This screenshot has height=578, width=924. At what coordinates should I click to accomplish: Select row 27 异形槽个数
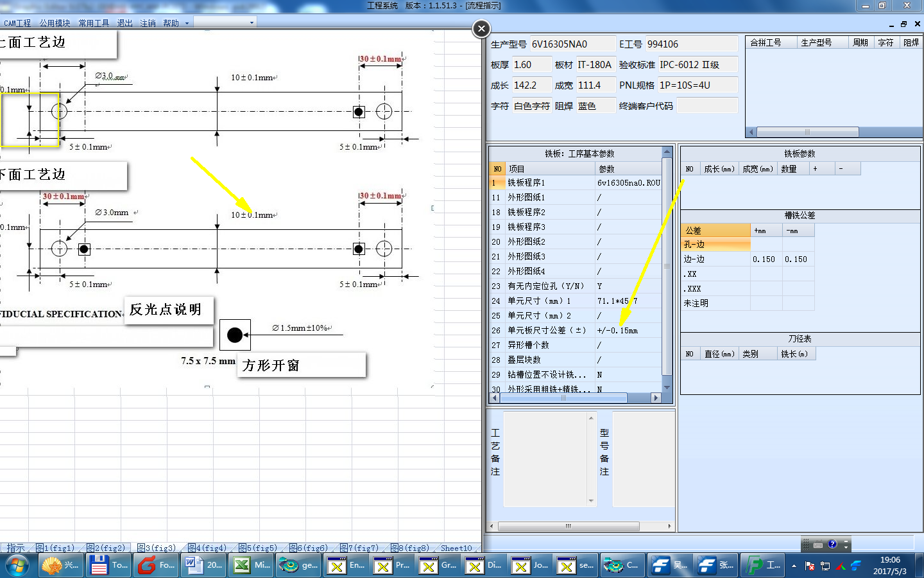point(575,346)
